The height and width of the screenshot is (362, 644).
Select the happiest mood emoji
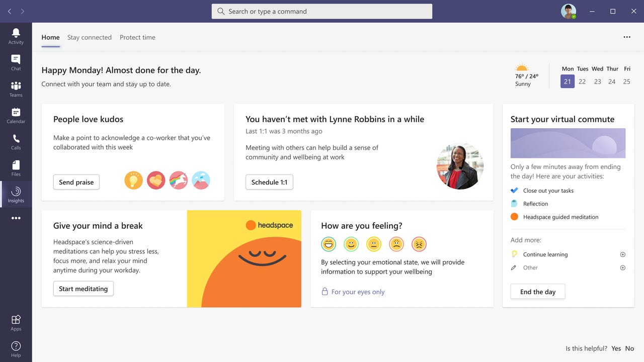click(x=329, y=244)
